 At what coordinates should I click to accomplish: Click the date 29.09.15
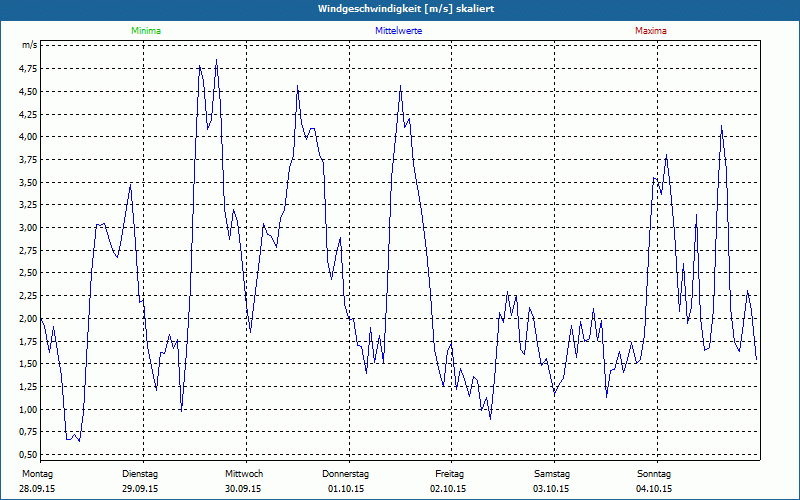point(140,489)
